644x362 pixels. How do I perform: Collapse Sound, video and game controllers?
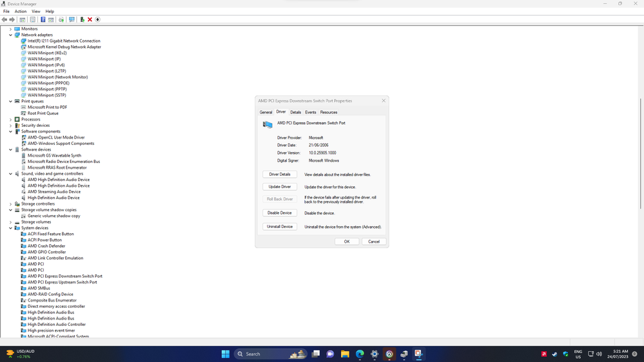[x=11, y=174]
